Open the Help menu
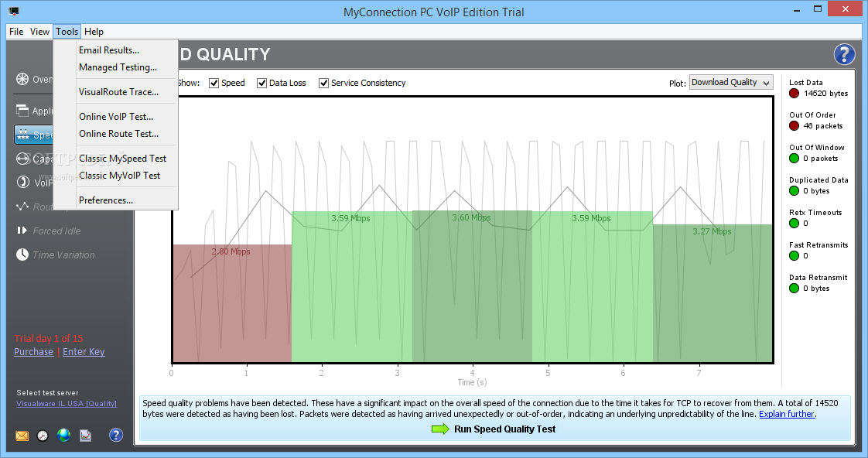 click(94, 32)
